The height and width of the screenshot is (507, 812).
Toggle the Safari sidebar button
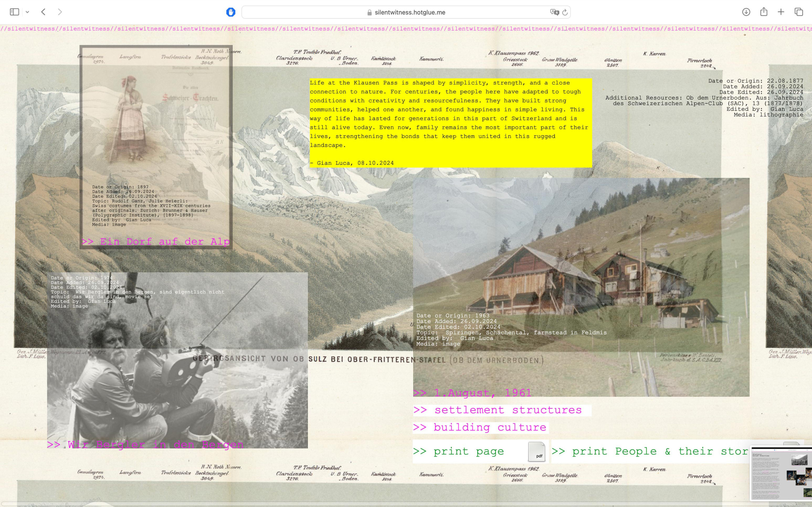[14, 12]
